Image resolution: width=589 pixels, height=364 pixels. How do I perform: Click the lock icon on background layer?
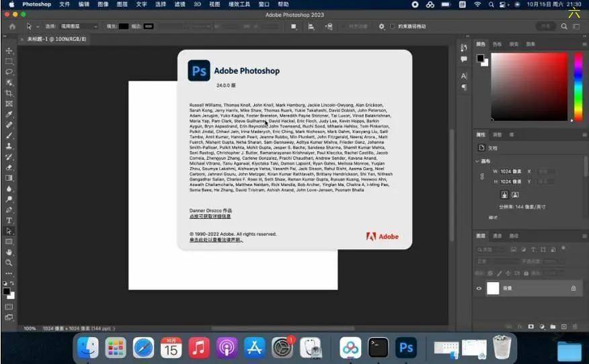(574, 288)
